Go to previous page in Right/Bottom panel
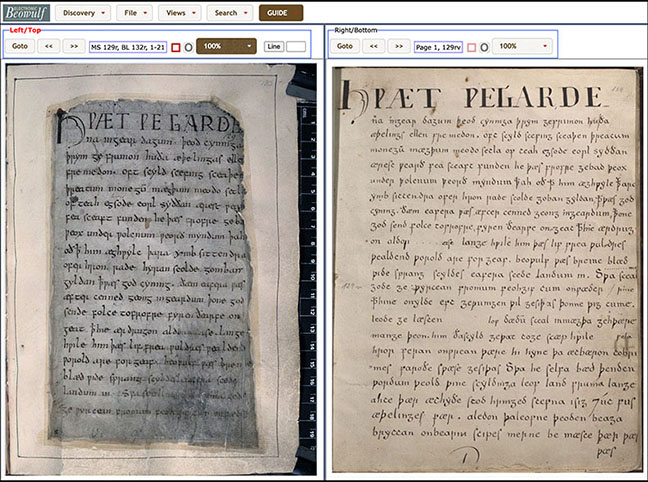 pyautogui.click(x=374, y=46)
